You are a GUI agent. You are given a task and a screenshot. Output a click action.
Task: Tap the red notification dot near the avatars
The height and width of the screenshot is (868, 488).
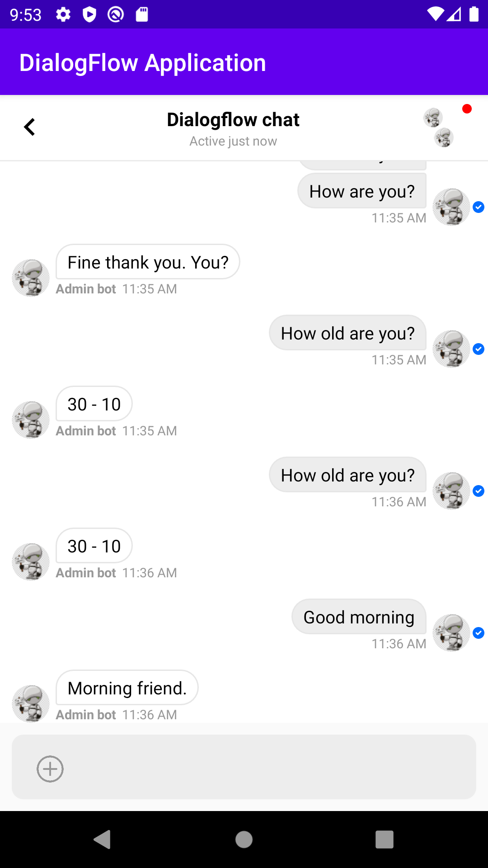467,108
